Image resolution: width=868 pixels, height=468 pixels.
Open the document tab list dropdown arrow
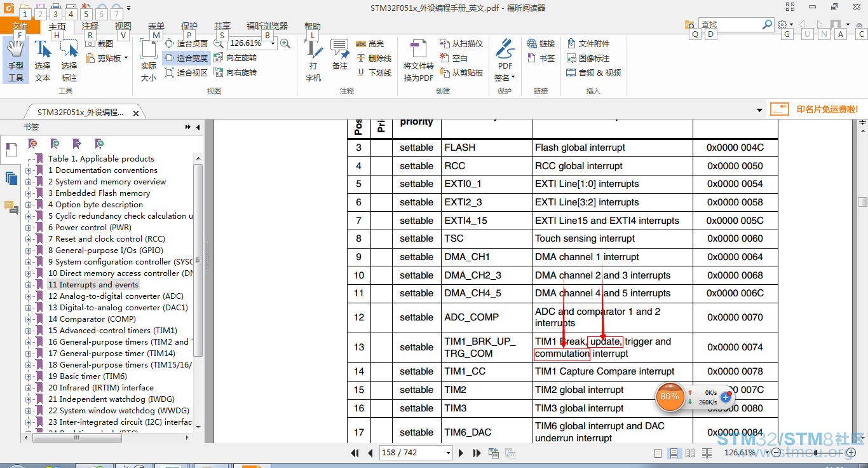(760, 110)
